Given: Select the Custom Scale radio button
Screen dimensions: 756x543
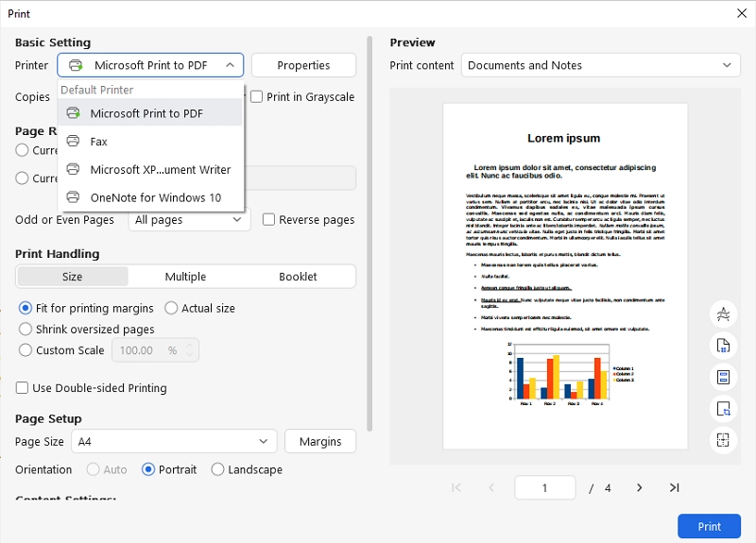Looking at the screenshot, I should (26, 350).
